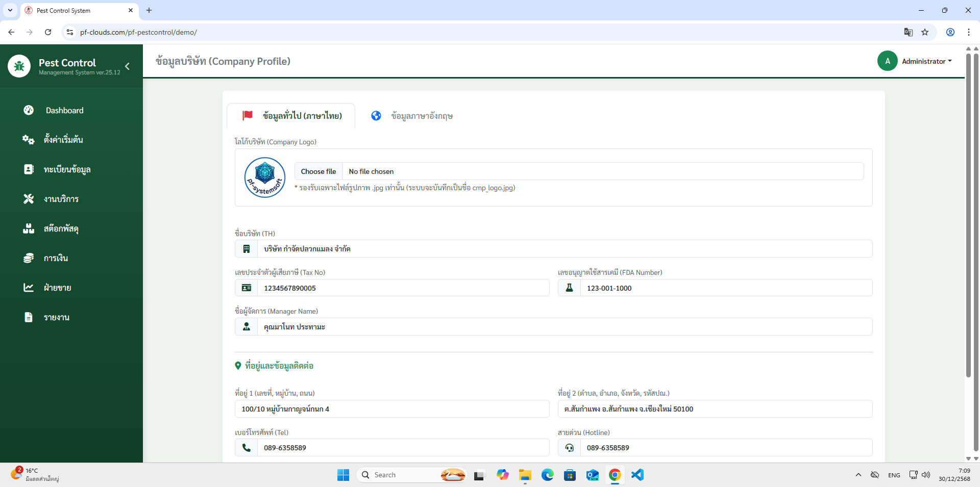Focus the FDA Number input field
Screen dimensions: 980x487
[x=725, y=288]
